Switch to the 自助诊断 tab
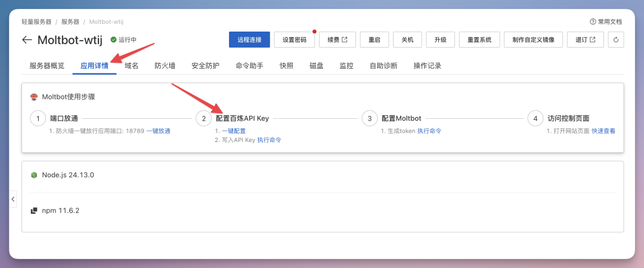This screenshot has width=644, height=268. 383,66
